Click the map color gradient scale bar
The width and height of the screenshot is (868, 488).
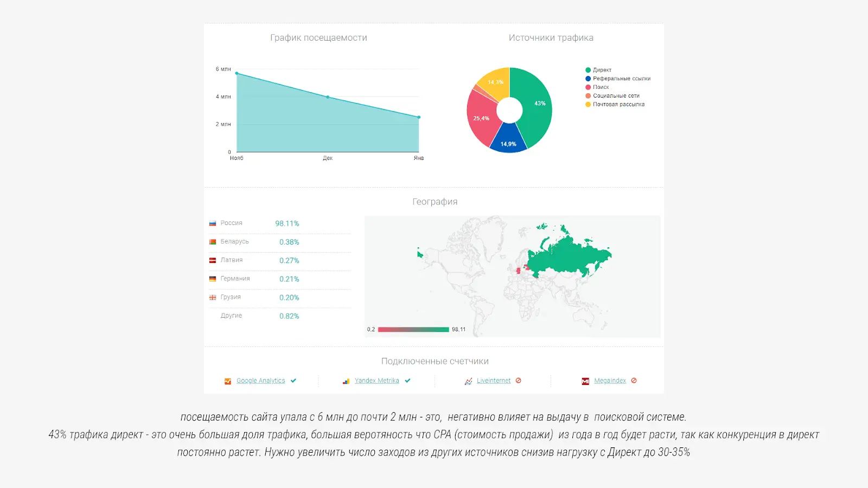tap(413, 330)
